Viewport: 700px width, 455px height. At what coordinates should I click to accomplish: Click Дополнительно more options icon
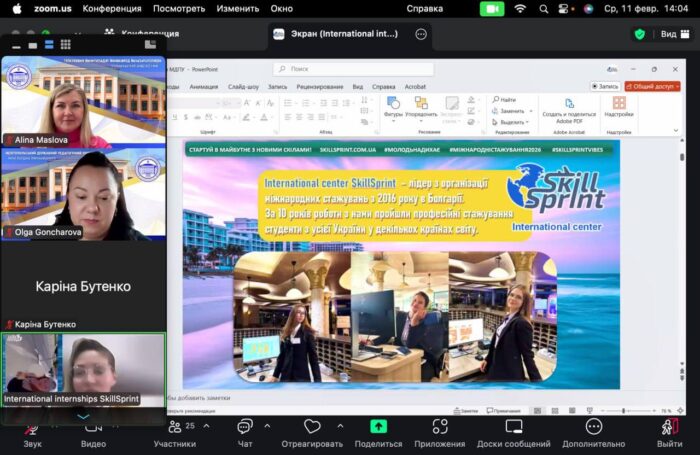tap(593, 427)
